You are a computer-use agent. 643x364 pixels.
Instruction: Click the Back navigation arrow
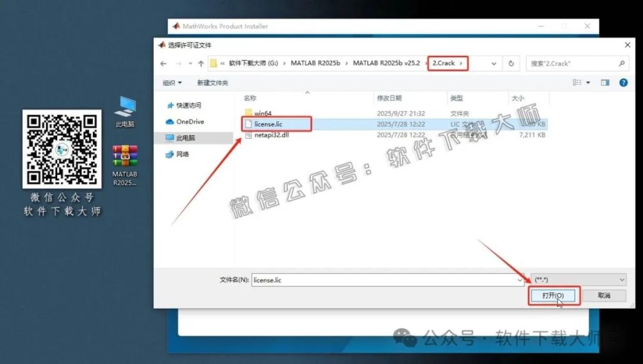163,63
